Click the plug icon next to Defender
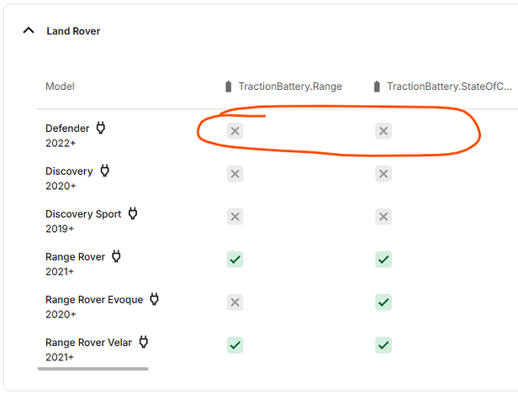This screenshot has width=518, height=420. click(x=101, y=128)
